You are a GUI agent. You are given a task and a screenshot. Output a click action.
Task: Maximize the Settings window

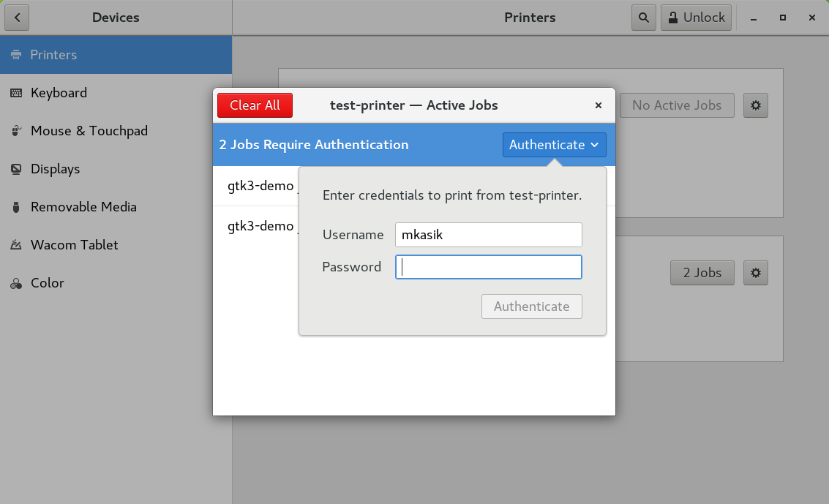782,18
